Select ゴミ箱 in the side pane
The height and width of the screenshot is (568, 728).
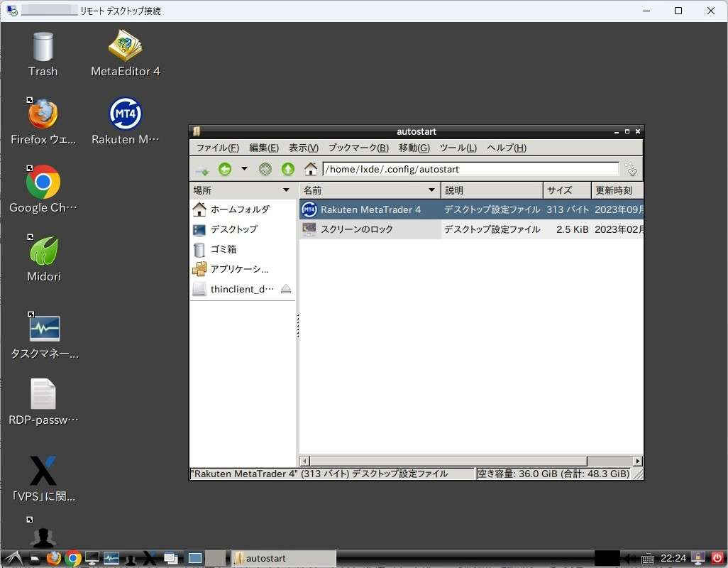pyautogui.click(x=243, y=249)
